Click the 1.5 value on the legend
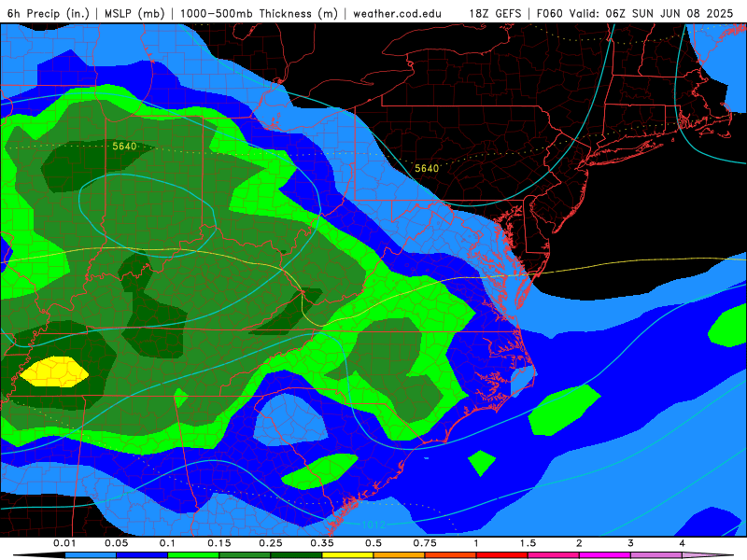This screenshot has width=747, height=560. [x=528, y=543]
